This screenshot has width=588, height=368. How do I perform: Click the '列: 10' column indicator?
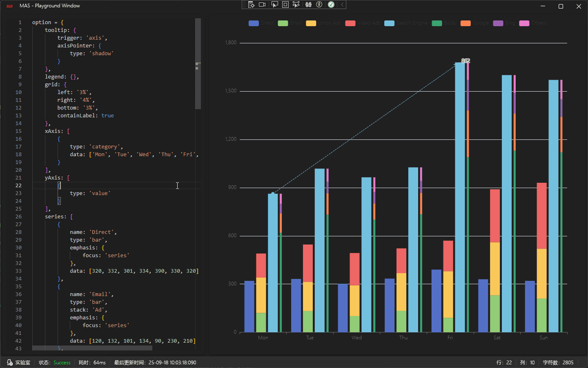pyautogui.click(x=528, y=363)
